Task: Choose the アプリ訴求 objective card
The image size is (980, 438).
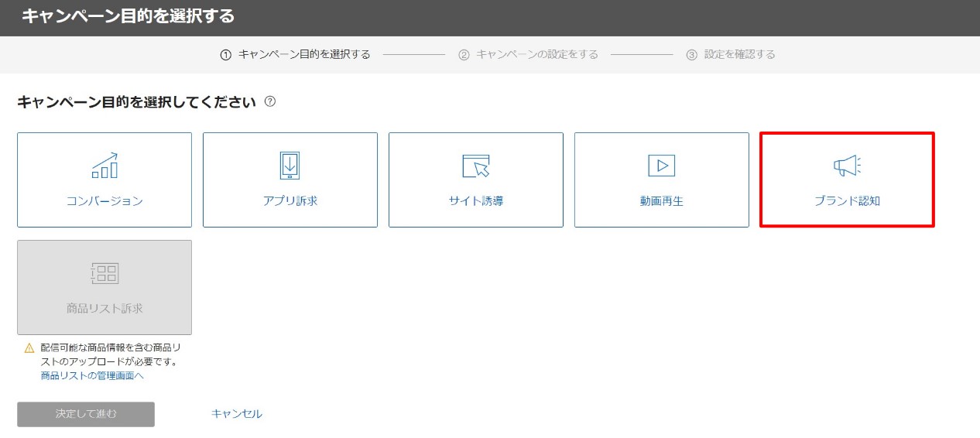Action: tap(290, 180)
